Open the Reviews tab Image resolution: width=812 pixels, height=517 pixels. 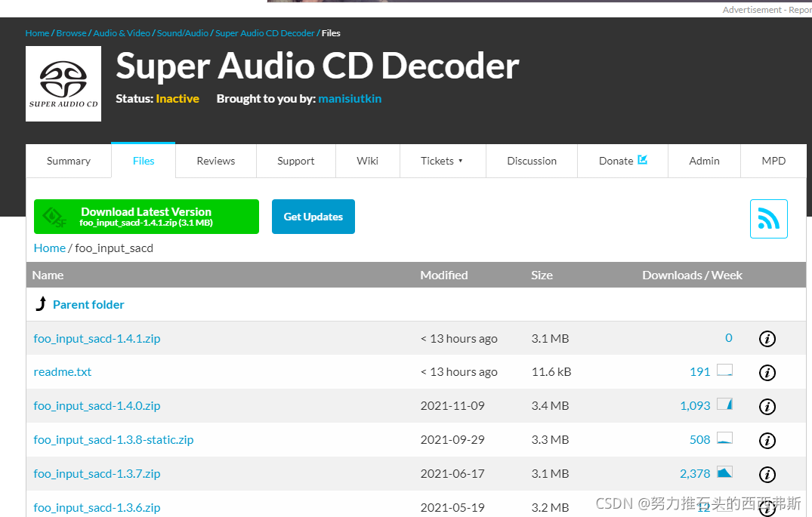coord(216,161)
